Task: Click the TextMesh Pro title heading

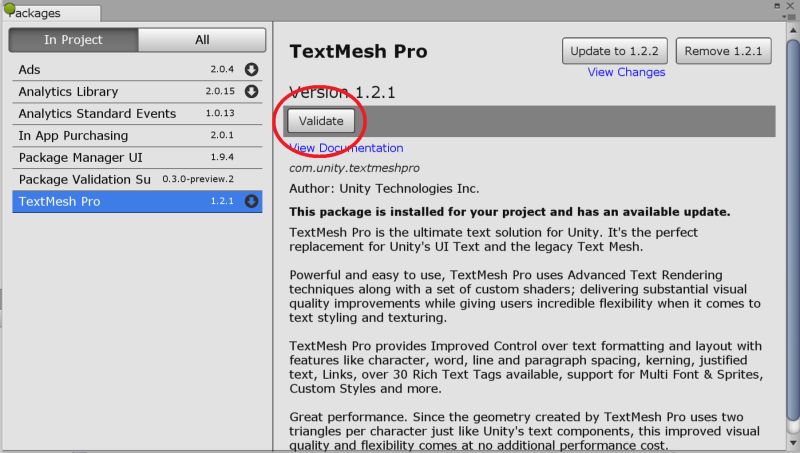Action: pyautogui.click(x=358, y=52)
